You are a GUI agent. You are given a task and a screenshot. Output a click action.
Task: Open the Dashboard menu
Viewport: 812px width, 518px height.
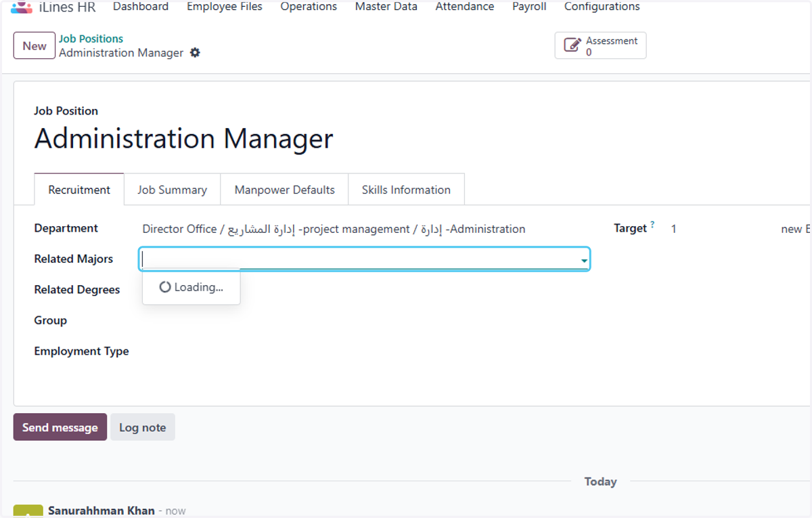click(x=141, y=7)
